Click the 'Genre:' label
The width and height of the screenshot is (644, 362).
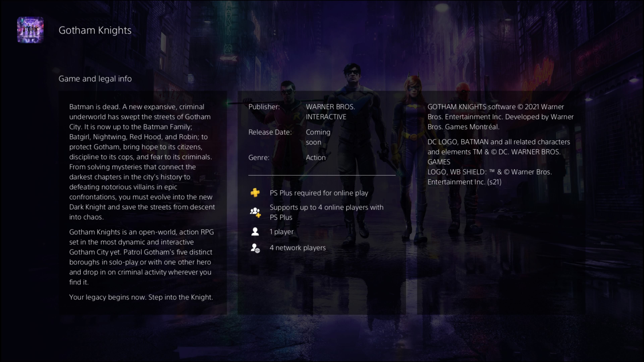point(259,157)
